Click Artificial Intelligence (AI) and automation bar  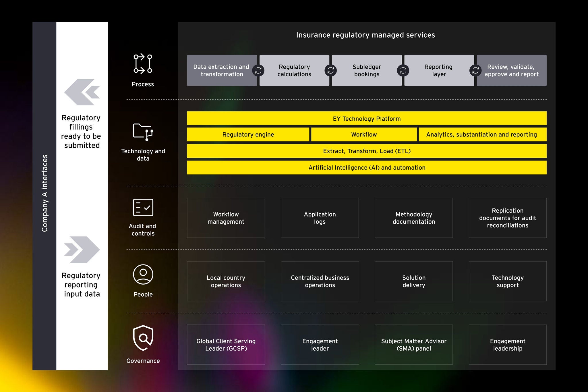tap(367, 167)
